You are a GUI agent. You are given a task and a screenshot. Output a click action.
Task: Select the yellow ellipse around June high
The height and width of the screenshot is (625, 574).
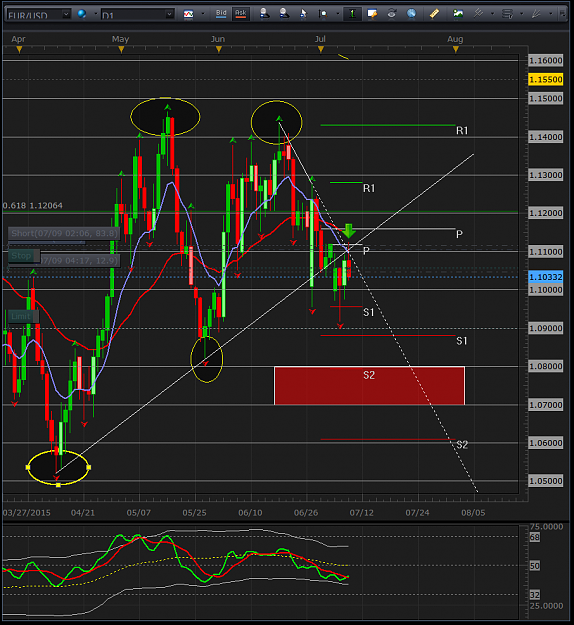pos(277,122)
